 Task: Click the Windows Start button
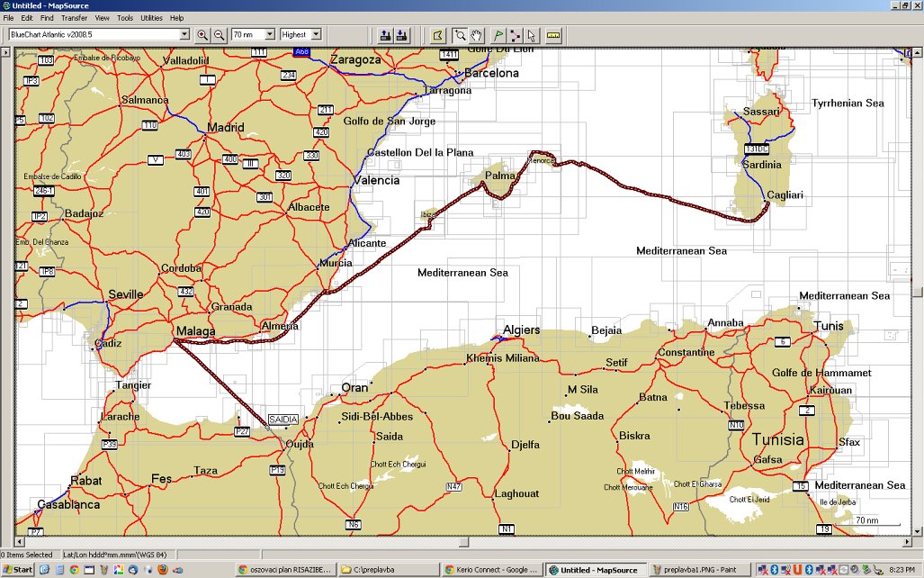point(18,570)
